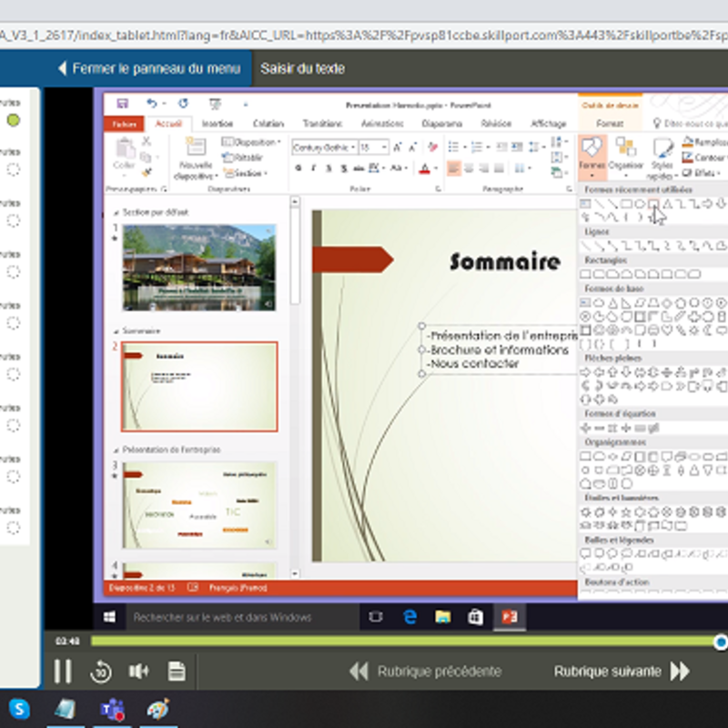Start slideshow from the quick access toolbar icon

click(x=215, y=104)
